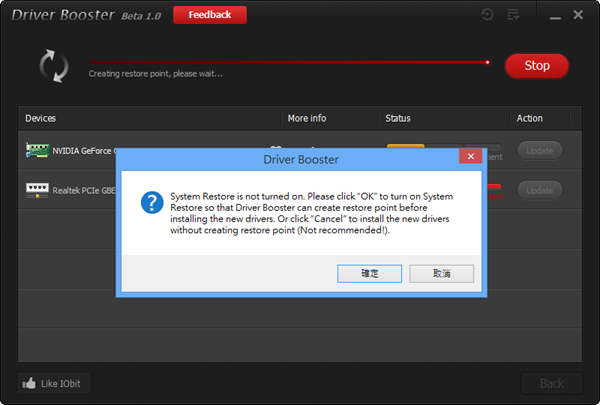
Task: Click the thumbs-up Like IObit icon
Action: pyautogui.click(x=29, y=383)
